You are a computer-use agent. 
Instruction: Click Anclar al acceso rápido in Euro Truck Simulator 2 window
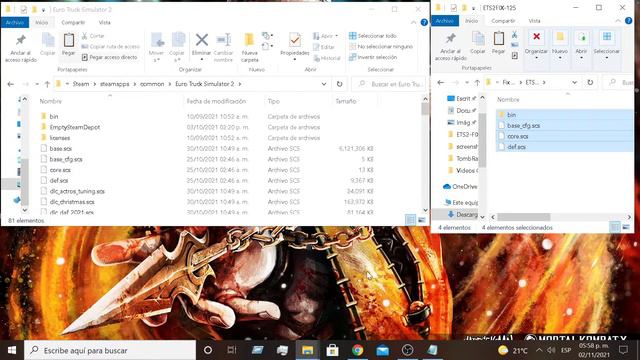[x=20, y=48]
